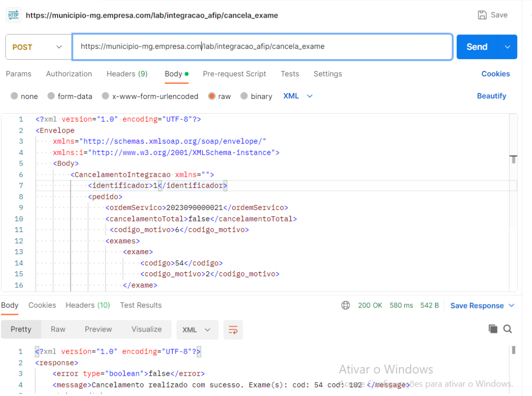Click the Beautify link
This screenshot has width=532, height=396.
pyautogui.click(x=491, y=96)
